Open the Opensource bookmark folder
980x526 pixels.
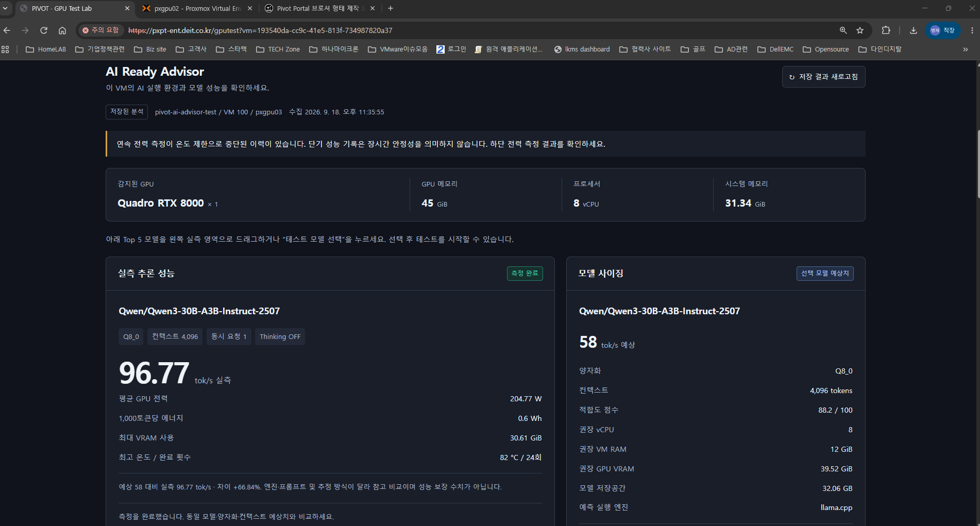(x=826, y=49)
